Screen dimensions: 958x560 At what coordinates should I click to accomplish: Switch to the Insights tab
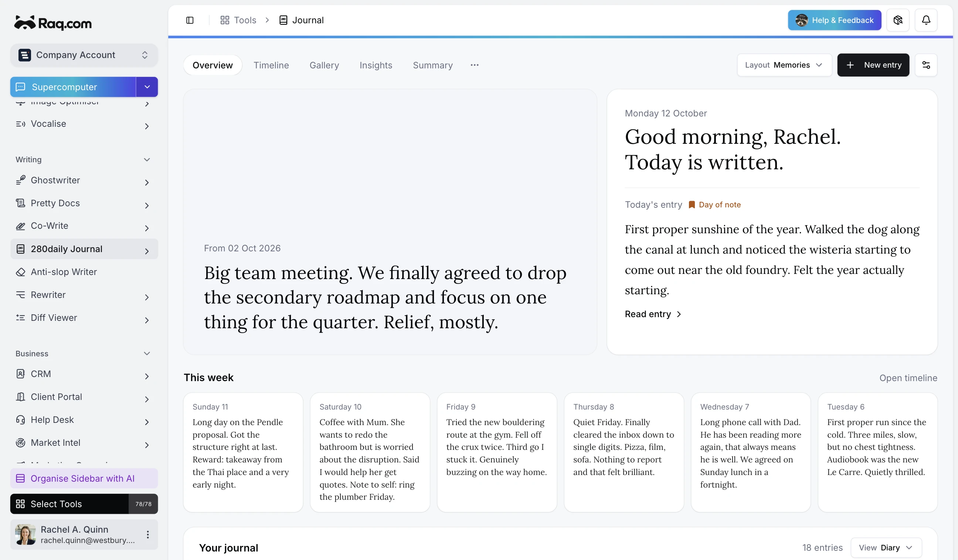pyautogui.click(x=376, y=65)
